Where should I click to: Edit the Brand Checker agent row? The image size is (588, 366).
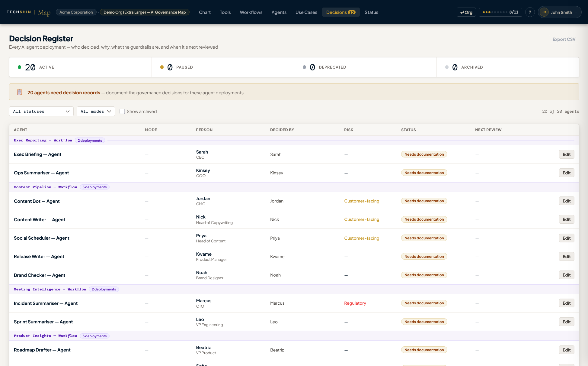point(567,275)
